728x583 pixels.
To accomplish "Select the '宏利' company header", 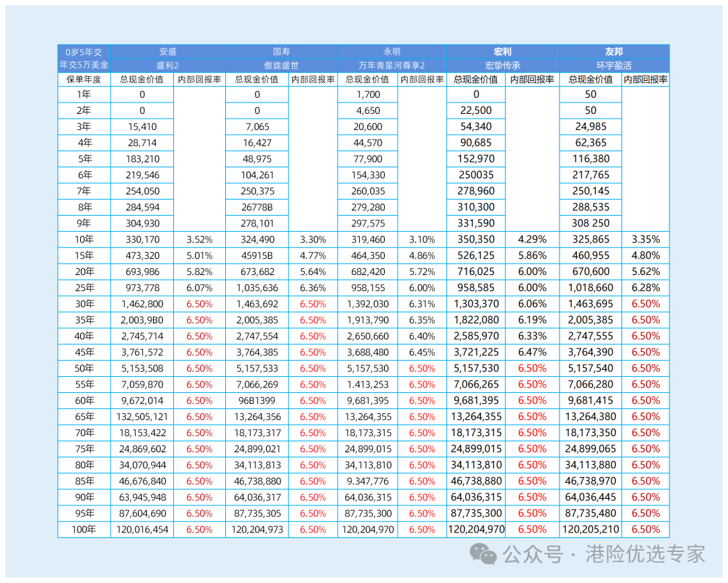I will coord(503,51).
